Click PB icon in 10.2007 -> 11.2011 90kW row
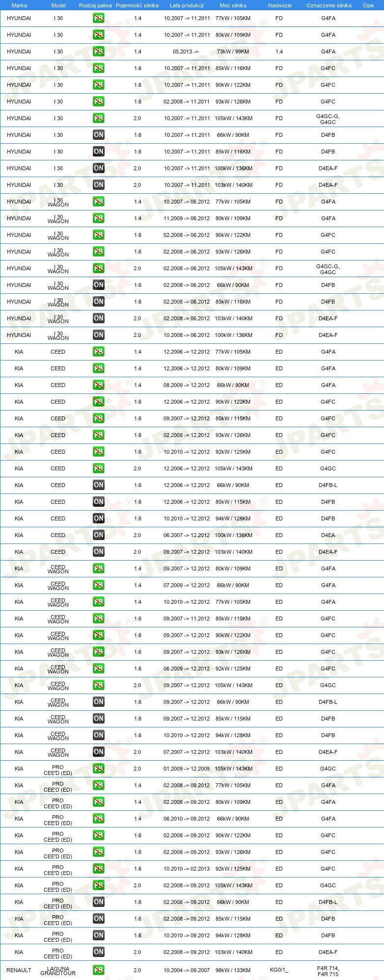The width and height of the screenshot is (384, 980). 99,85
